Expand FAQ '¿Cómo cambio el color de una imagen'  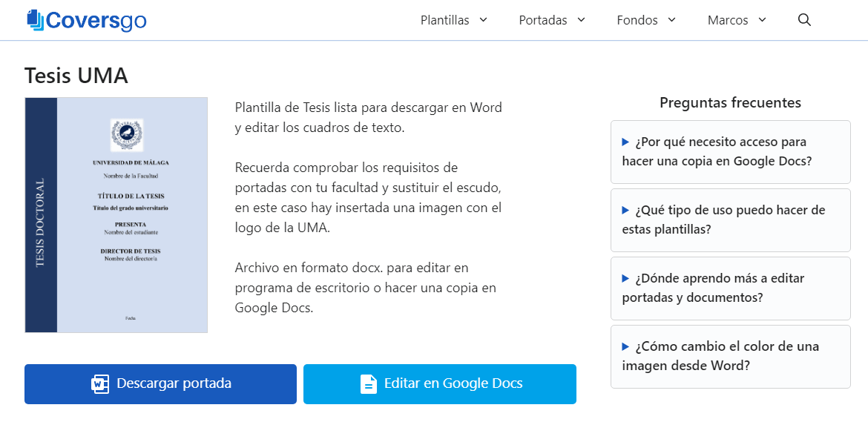tap(730, 357)
